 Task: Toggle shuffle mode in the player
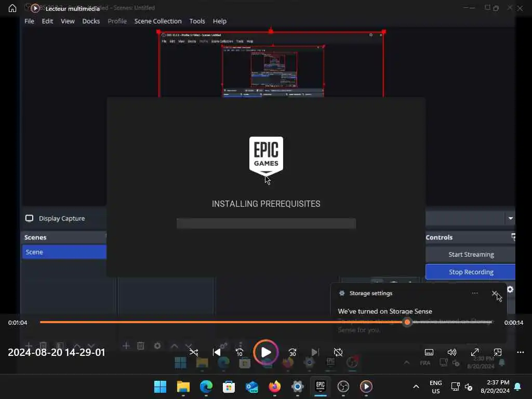(194, 352)
